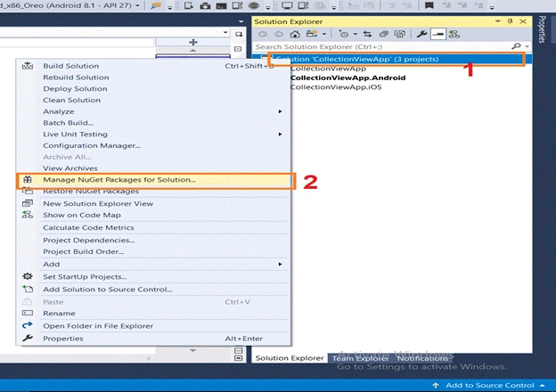Toggle Preview Selected Items button in Solution Explorer
The image size is (556, 392).
[438, 34]
